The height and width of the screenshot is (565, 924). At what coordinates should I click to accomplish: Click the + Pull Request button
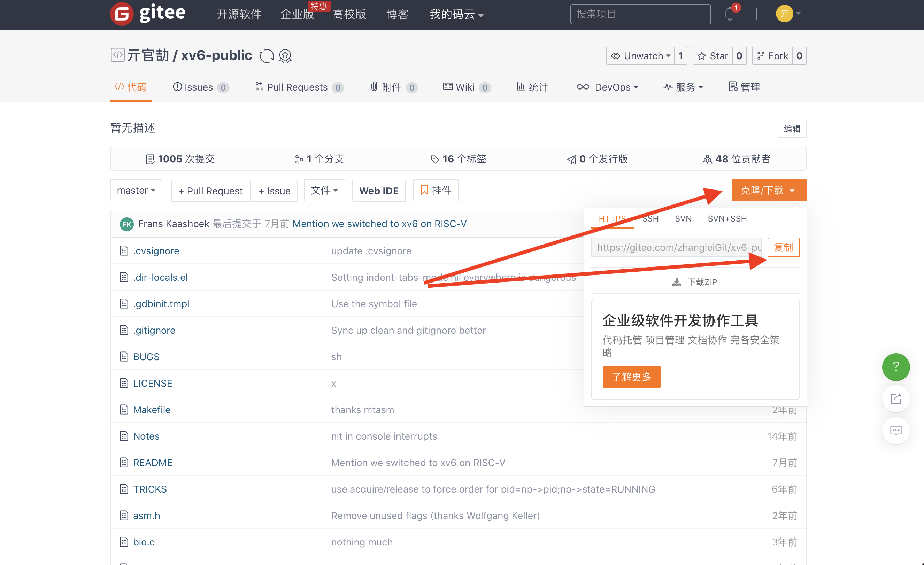211,191
